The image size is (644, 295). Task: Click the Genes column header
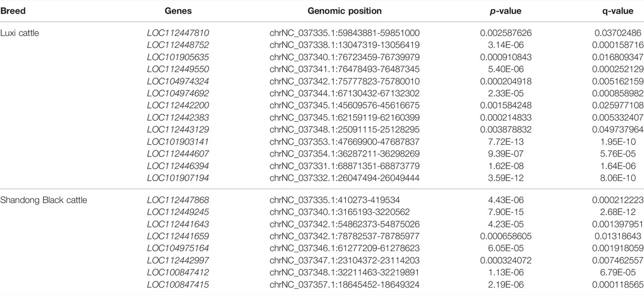pos(178,11)
